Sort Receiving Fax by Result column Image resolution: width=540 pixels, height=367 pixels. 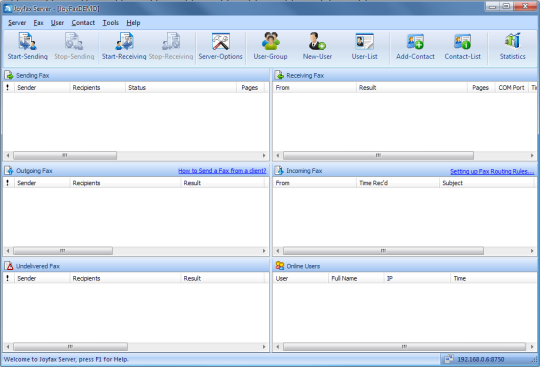click(412, 87)
